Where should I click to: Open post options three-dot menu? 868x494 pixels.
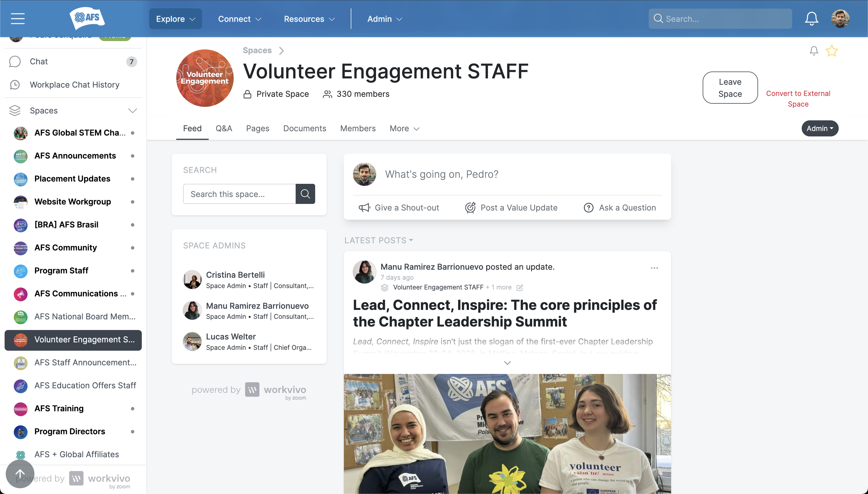click(x=654, y=268)
